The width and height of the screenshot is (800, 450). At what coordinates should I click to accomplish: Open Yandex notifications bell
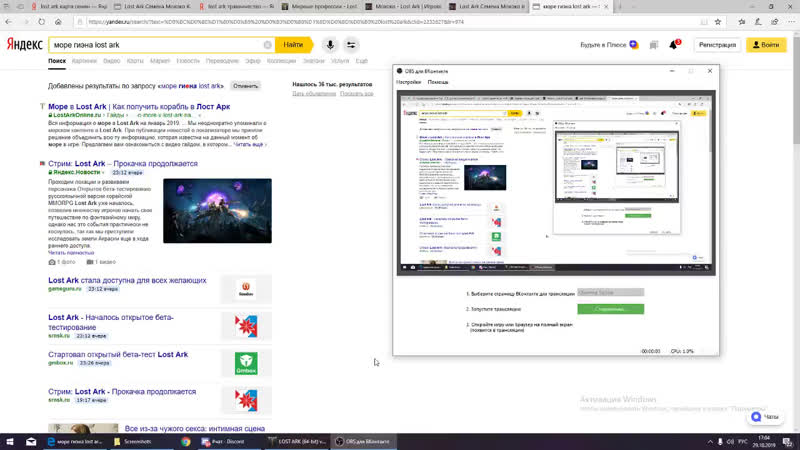click(x=673, y=45)
